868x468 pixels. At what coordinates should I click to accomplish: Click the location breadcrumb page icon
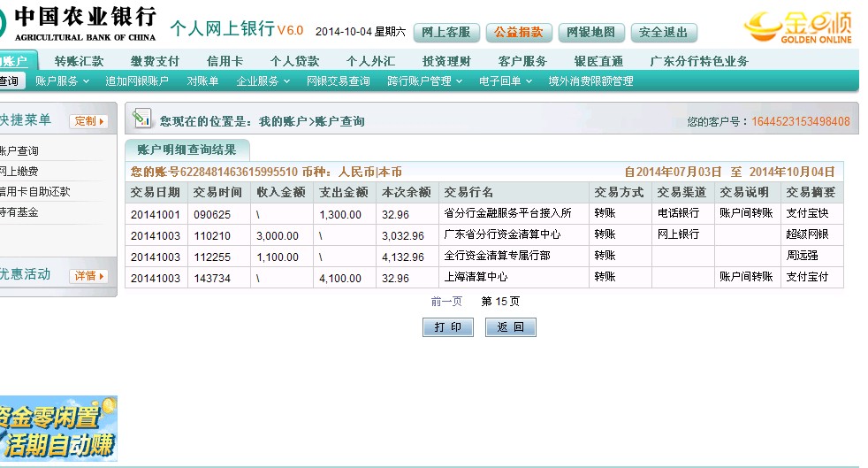pos(141,120)
